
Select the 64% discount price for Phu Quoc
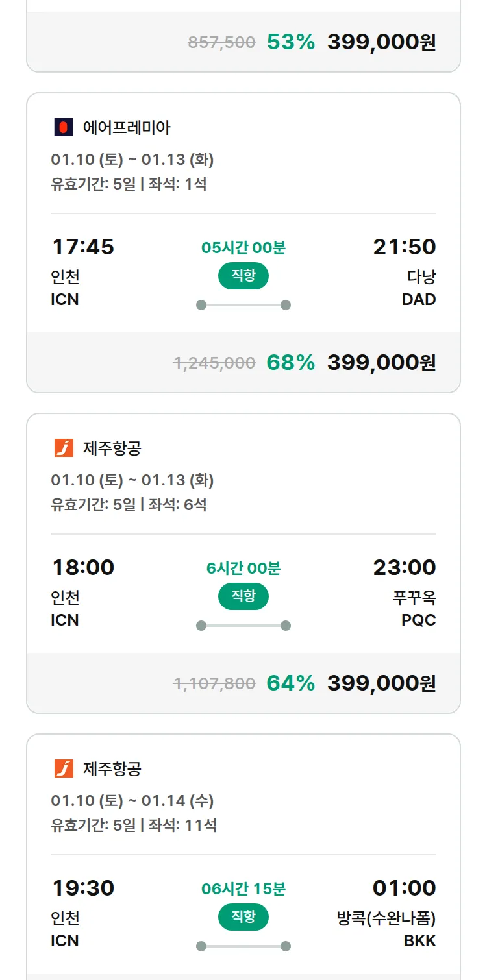[381, 683]
